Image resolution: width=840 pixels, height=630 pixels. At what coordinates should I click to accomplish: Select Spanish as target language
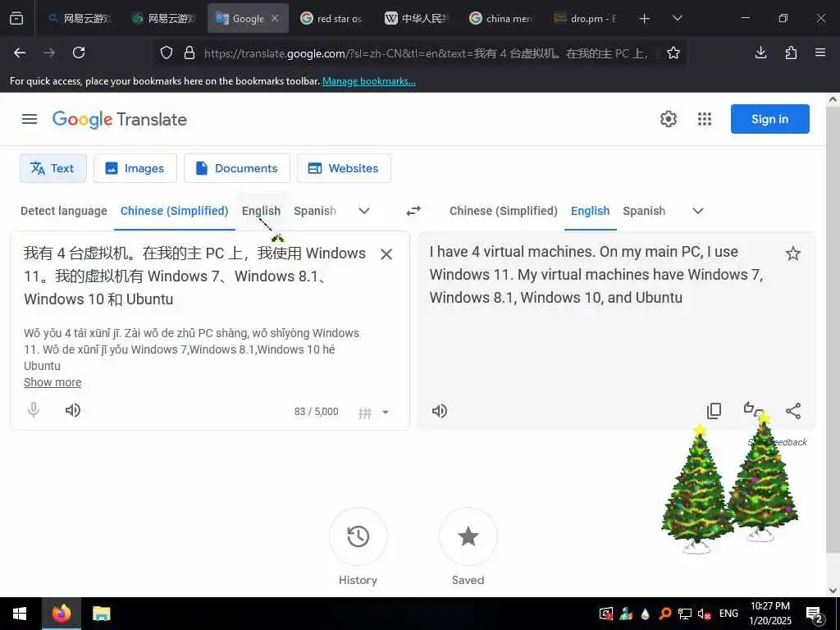click(x=644, y=211)
